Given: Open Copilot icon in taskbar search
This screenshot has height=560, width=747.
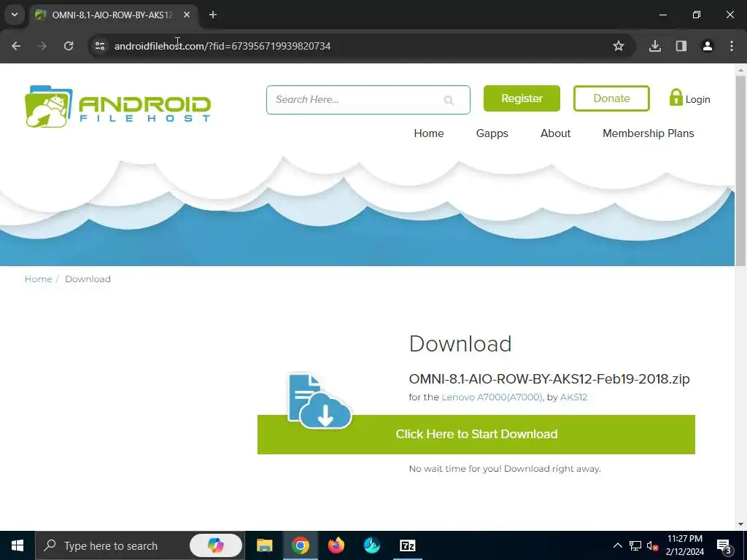Looking at the screenshot, I should pos(216,545).
